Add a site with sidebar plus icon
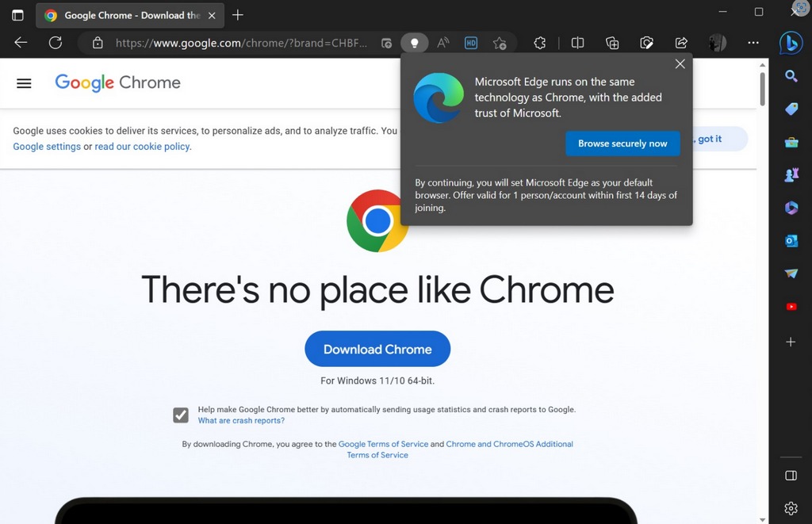The image size is (812, 524). tap(791, 342)
